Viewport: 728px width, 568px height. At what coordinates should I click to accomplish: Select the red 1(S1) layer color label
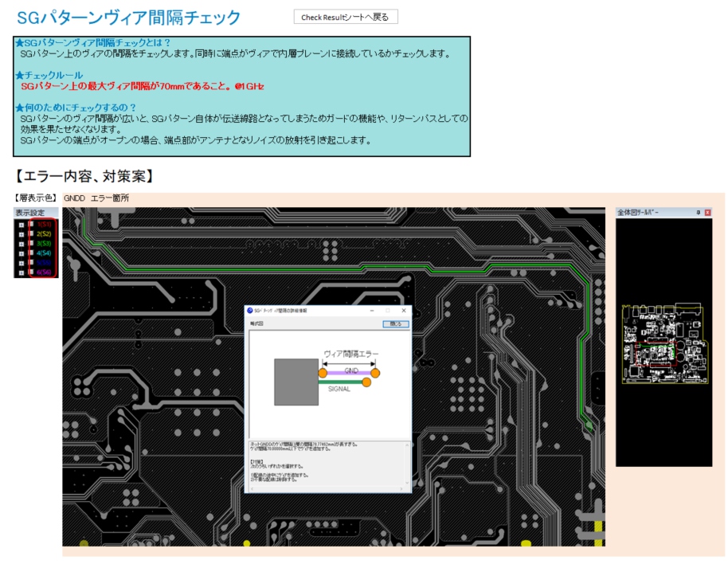[x=43, y=225]
